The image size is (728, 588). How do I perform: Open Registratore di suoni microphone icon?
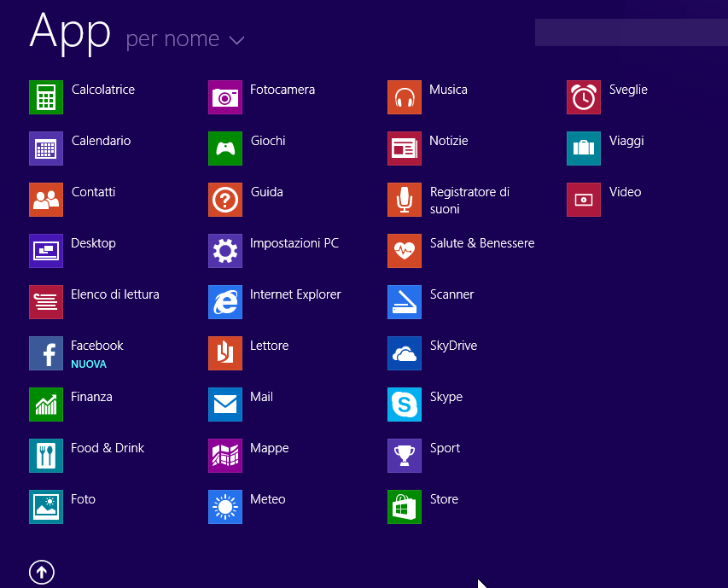click(405, 200)
